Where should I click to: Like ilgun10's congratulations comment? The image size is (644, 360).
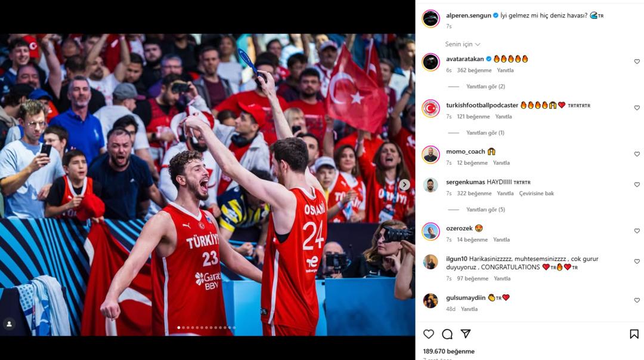point(637,261)
